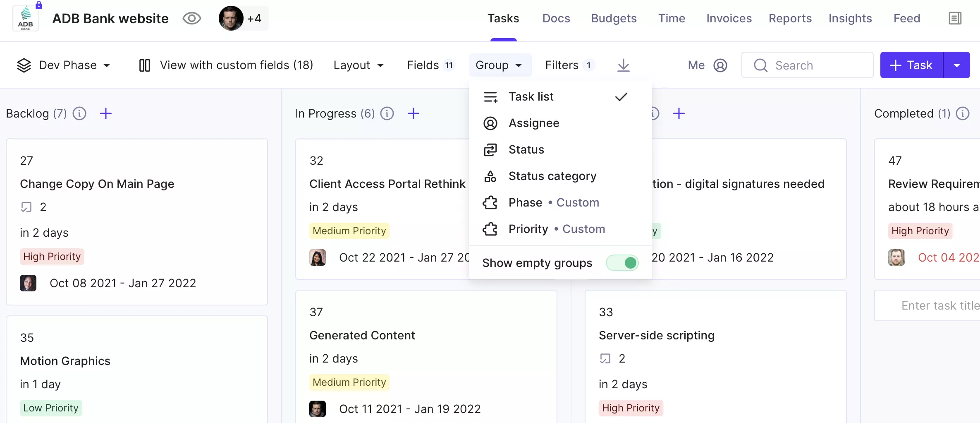The image size is (980, 423).
Task: Open the +4 team members avatars
Action: (x=244, y=18)
